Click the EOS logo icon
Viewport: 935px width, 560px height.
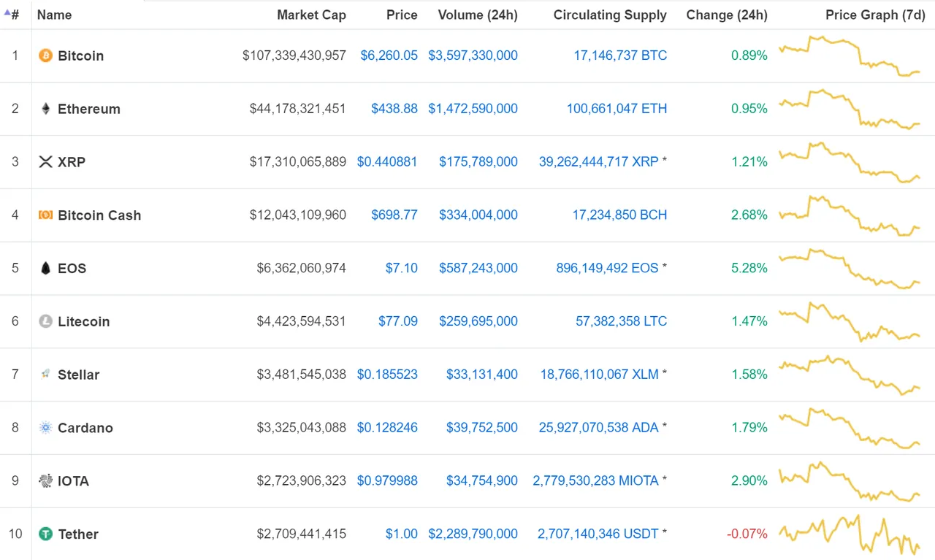click(x=45, y=268)
